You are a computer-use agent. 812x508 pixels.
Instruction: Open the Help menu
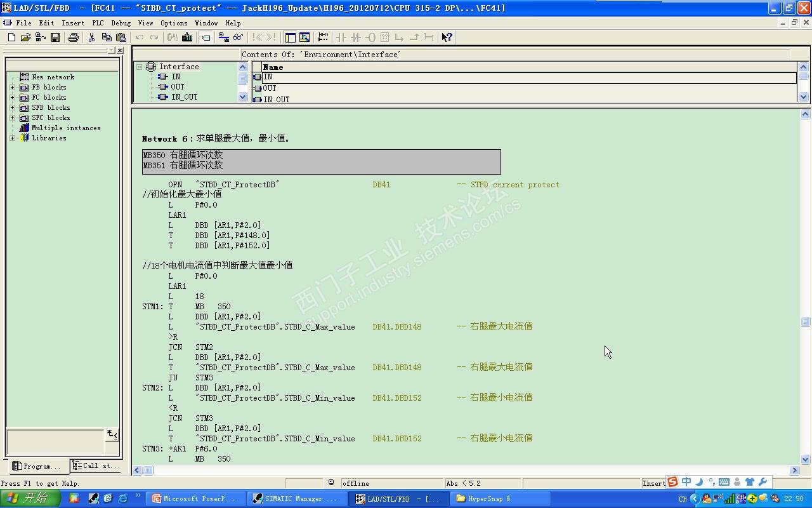(x=233, y=23)
